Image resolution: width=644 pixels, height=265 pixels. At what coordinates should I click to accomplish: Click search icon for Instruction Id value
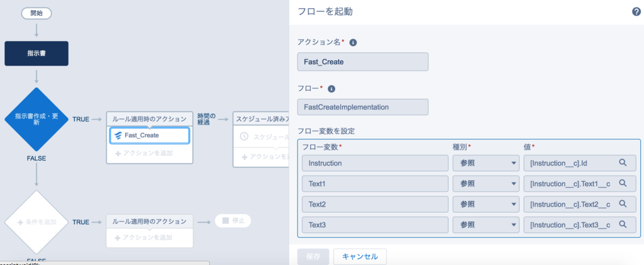pos(623,162)
